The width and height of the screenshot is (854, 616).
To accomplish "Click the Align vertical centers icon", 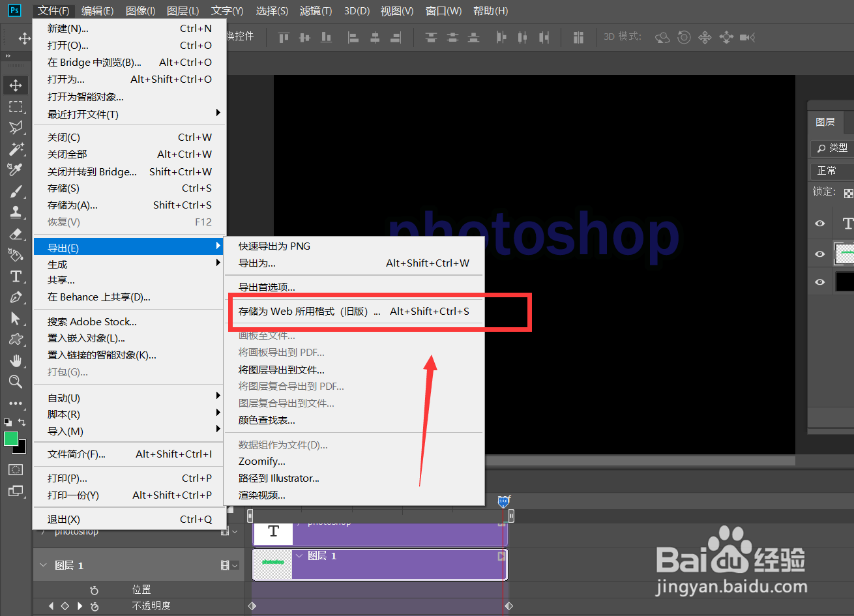I will click(304, 38).
